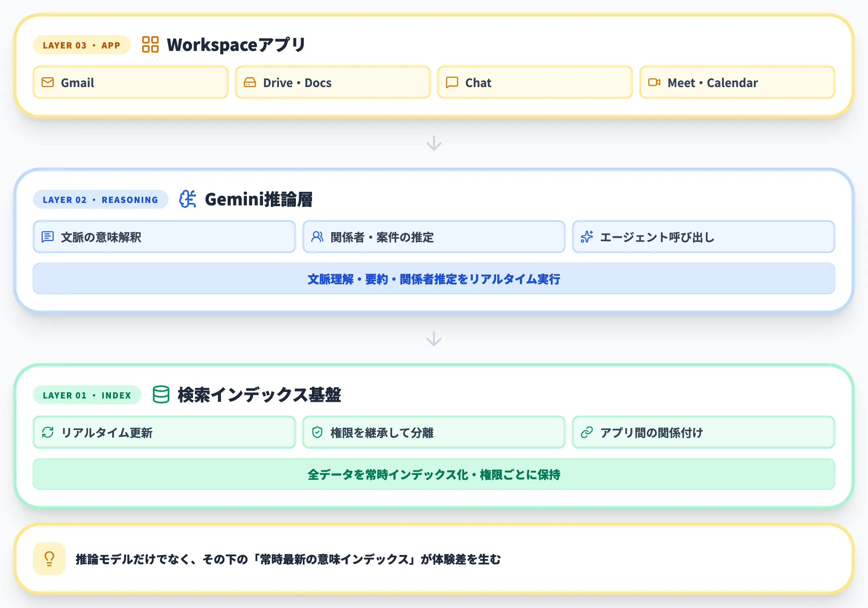This screenshot has width=868, height=608.
Task: Select the Drive・Docs folder icon
Action: (x=250, y=82)
